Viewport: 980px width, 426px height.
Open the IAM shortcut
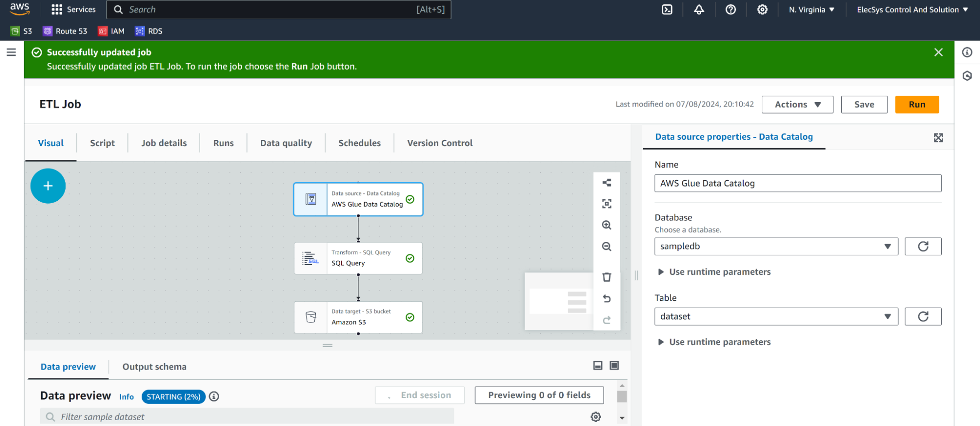tap(111, 31)
